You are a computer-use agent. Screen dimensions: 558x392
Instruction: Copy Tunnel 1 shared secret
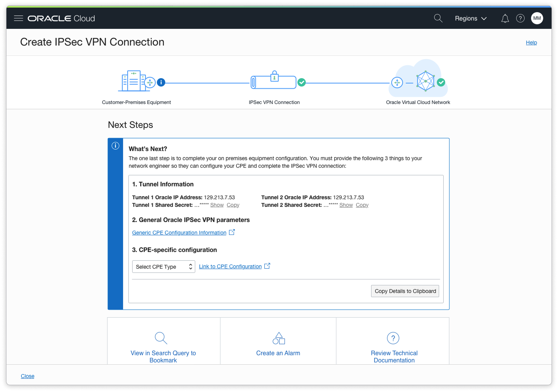pos(233,205)
